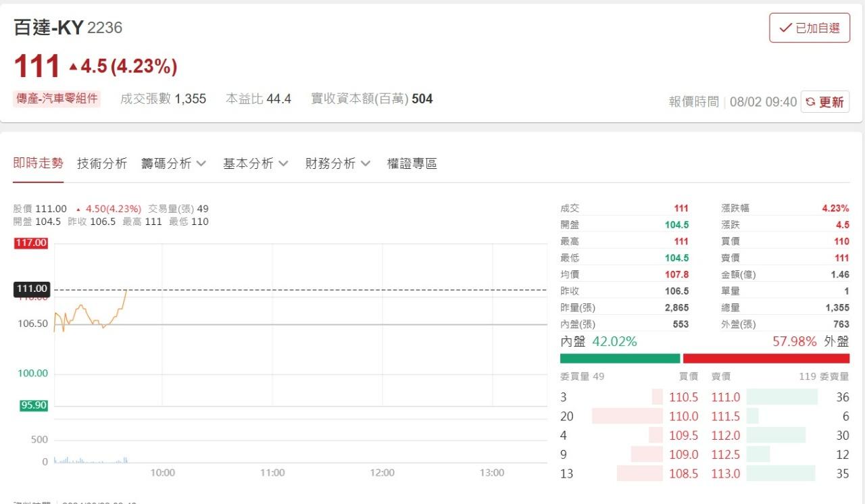
Task: Click the 108.5 bid price row
Action: pyautogui.click(x=683, y=474)
